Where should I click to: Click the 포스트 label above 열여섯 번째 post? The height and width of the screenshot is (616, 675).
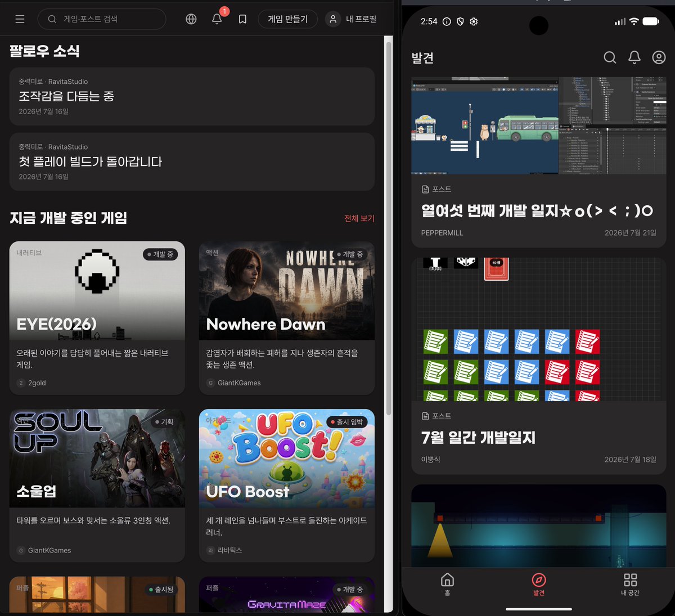coord(436,189)
